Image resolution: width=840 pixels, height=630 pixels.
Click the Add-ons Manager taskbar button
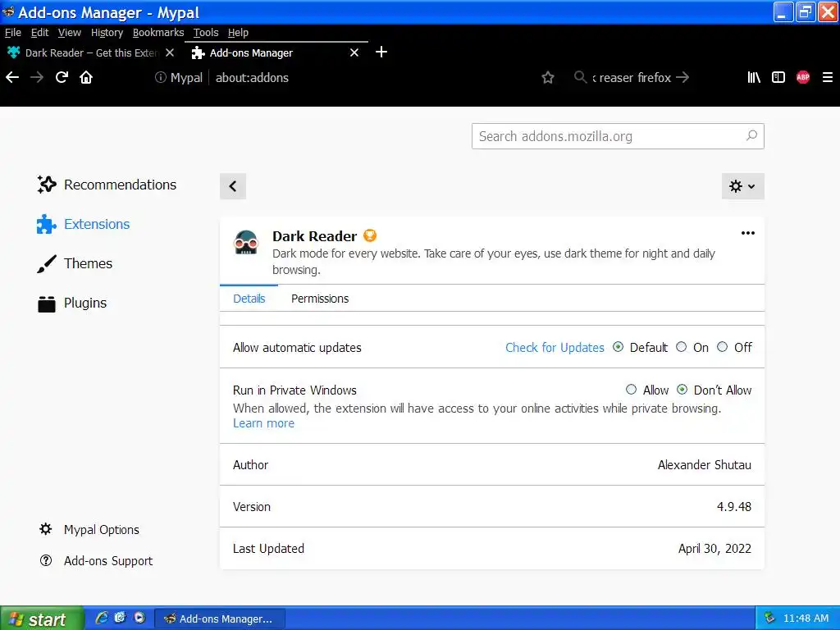point(220,619)
